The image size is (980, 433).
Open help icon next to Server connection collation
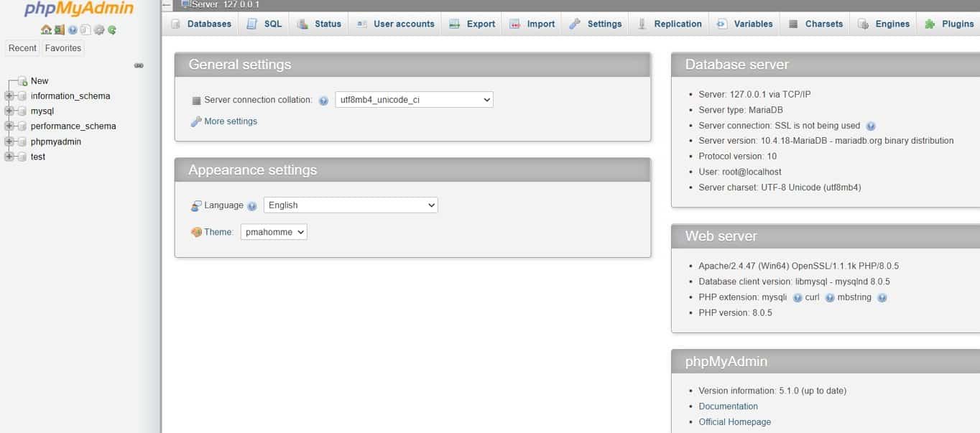point(323,101)
